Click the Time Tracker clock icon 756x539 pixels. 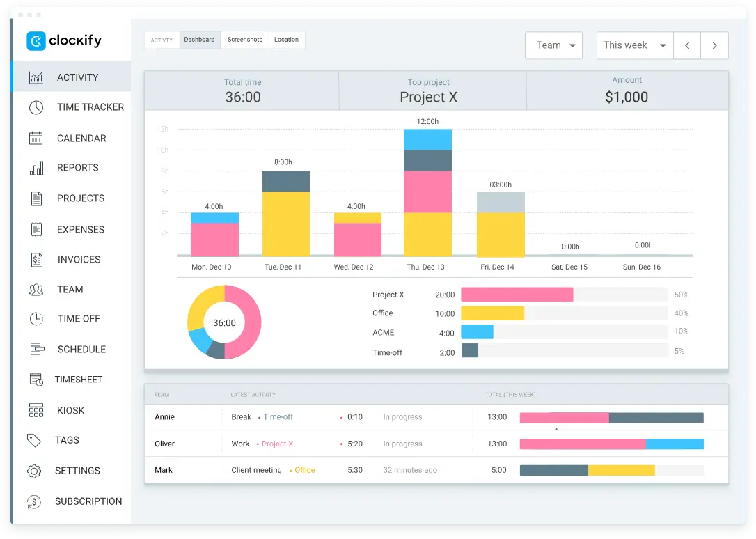pyautogui.click(x=36, y=107)
